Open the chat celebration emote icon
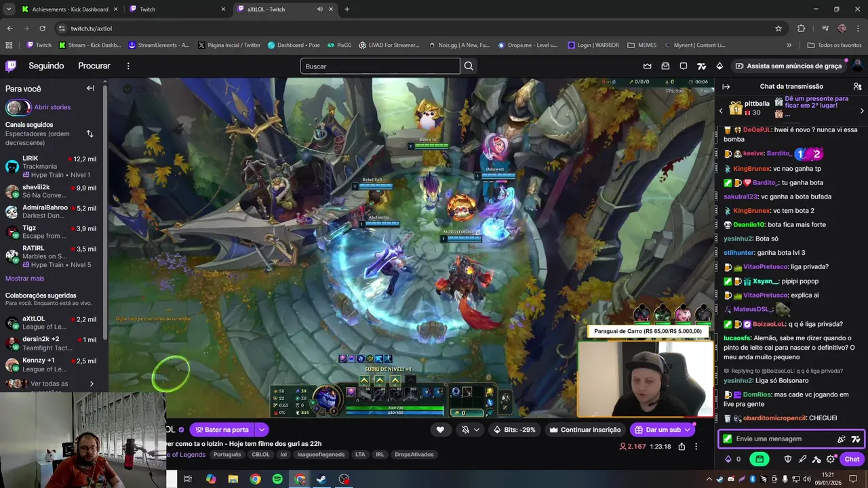Viewport: 868px width, 488px height. 842,439
